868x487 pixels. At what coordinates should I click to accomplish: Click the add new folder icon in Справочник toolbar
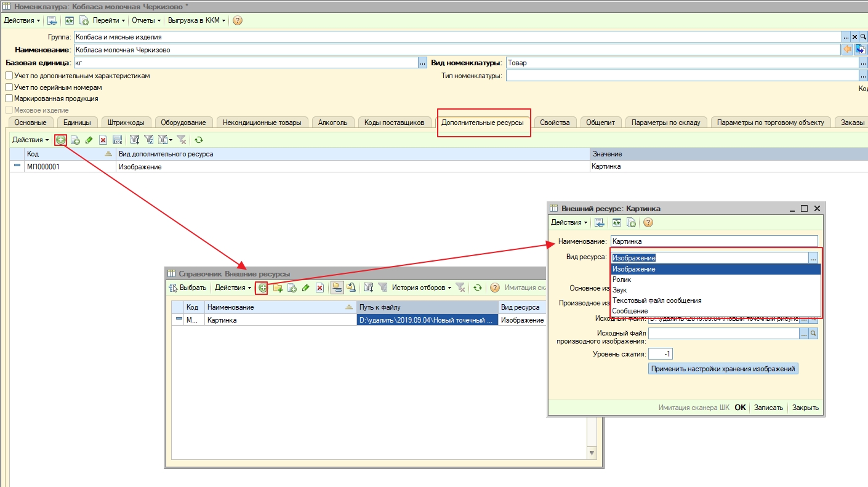(278, 288)
